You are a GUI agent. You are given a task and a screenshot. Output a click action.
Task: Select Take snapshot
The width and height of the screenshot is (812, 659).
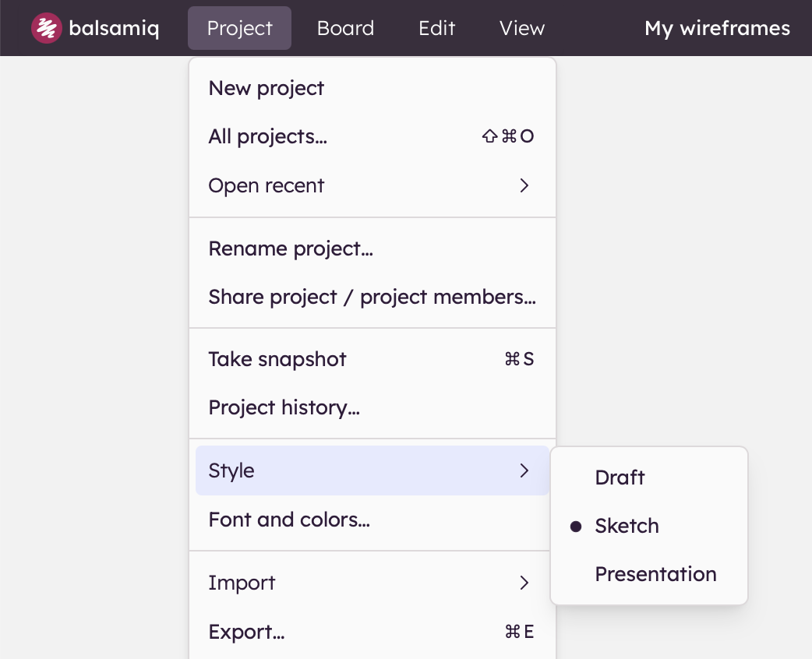tap(372, 359)
